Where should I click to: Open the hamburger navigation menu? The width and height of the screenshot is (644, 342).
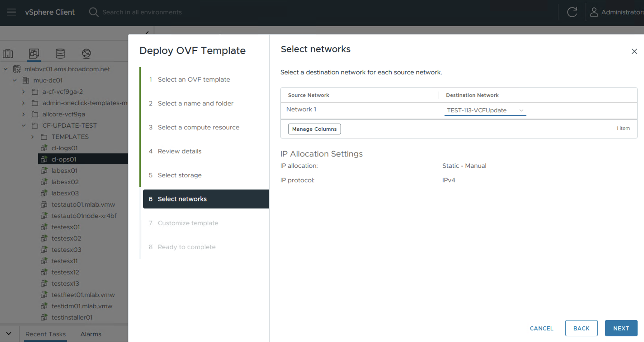(11, 12)
